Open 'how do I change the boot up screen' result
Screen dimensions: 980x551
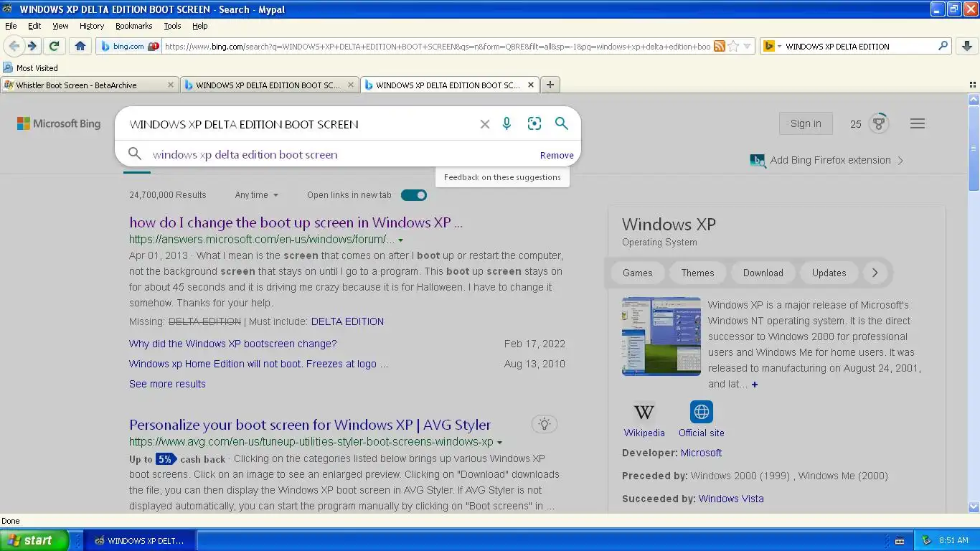click(296, 222)
